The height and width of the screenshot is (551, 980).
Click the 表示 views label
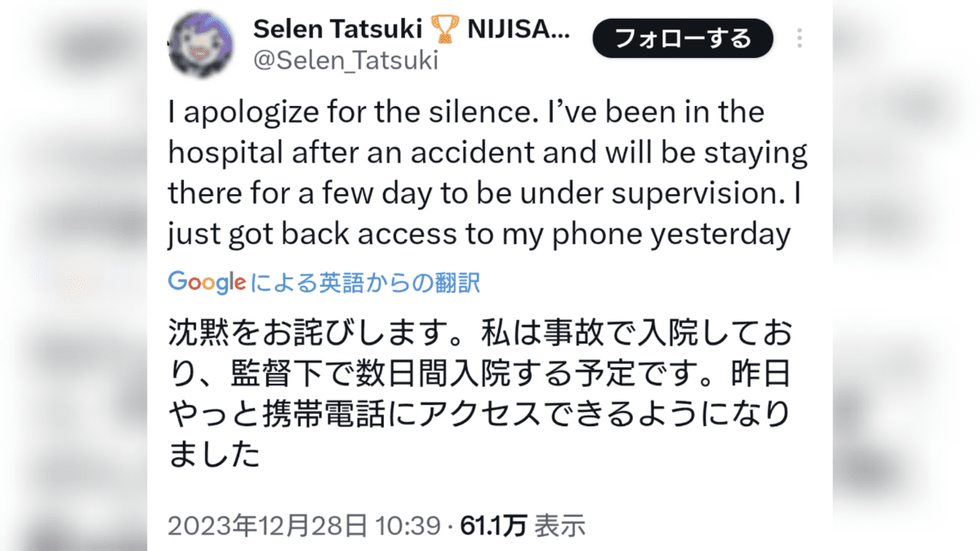tap(559, 527)
